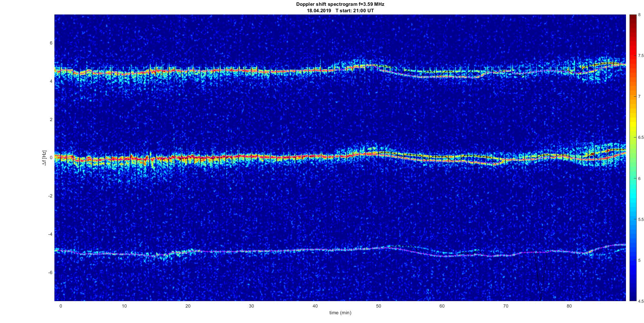
Task: Click colorbar tick label '7.5'
Action: tap(640, 56)
